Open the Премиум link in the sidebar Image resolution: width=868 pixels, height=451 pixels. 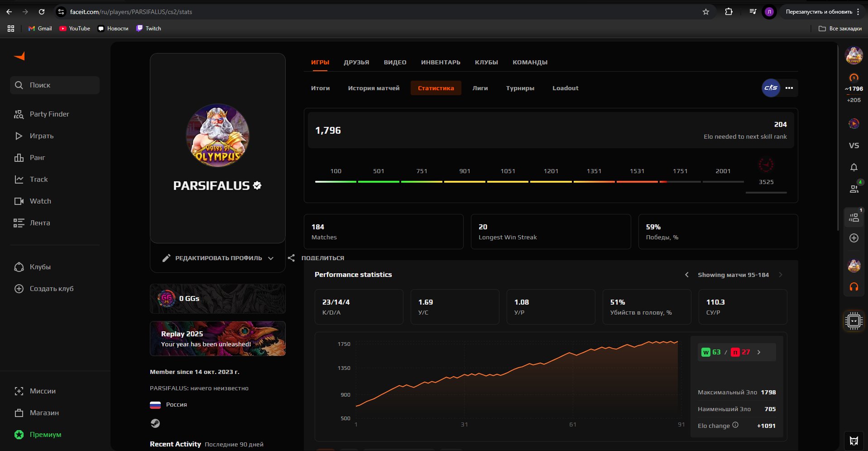(45, 434)
